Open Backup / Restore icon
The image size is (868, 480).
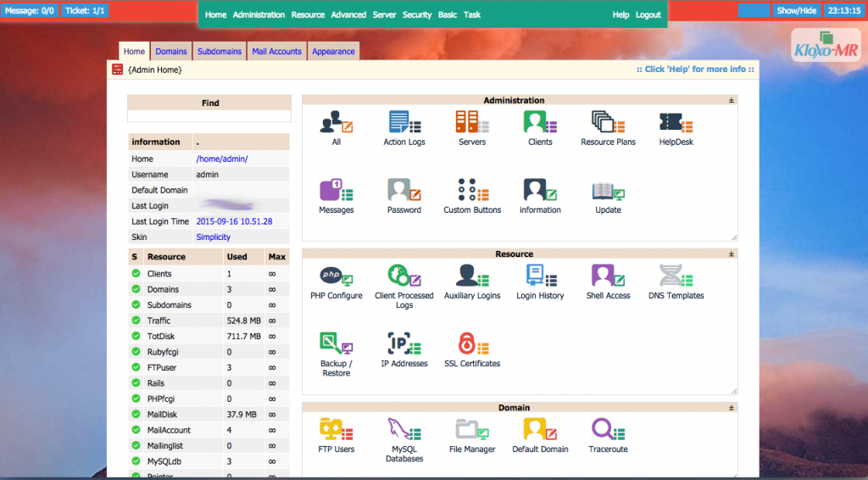337,344
